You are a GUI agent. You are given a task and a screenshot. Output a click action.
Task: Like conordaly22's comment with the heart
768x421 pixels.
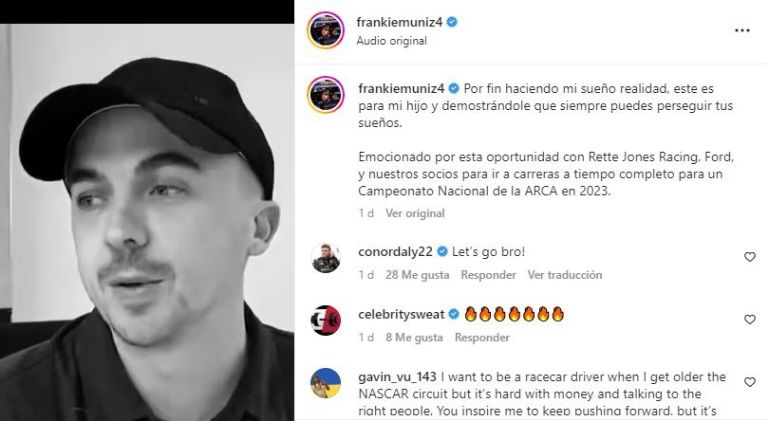pyautogui.click(x=750, y=257)
